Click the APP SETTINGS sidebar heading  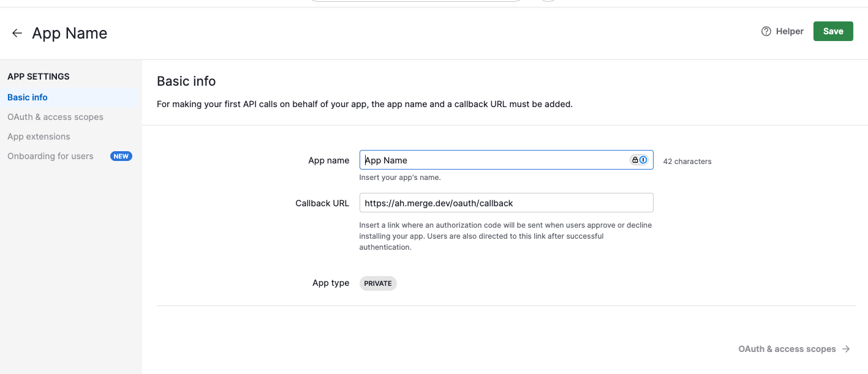tap(39, 77)
